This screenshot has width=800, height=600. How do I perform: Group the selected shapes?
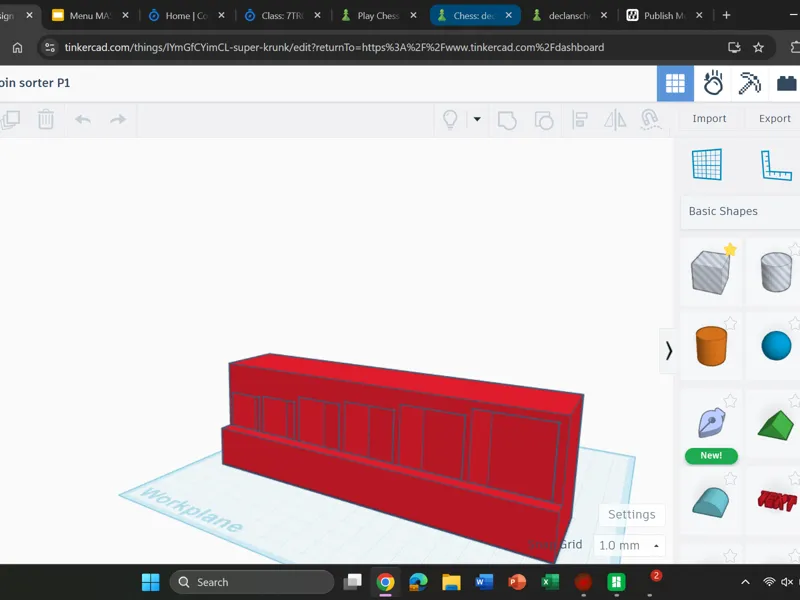pos(507,120)
